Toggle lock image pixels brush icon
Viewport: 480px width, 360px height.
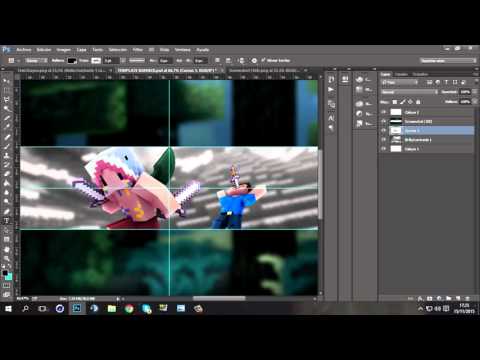403,102
